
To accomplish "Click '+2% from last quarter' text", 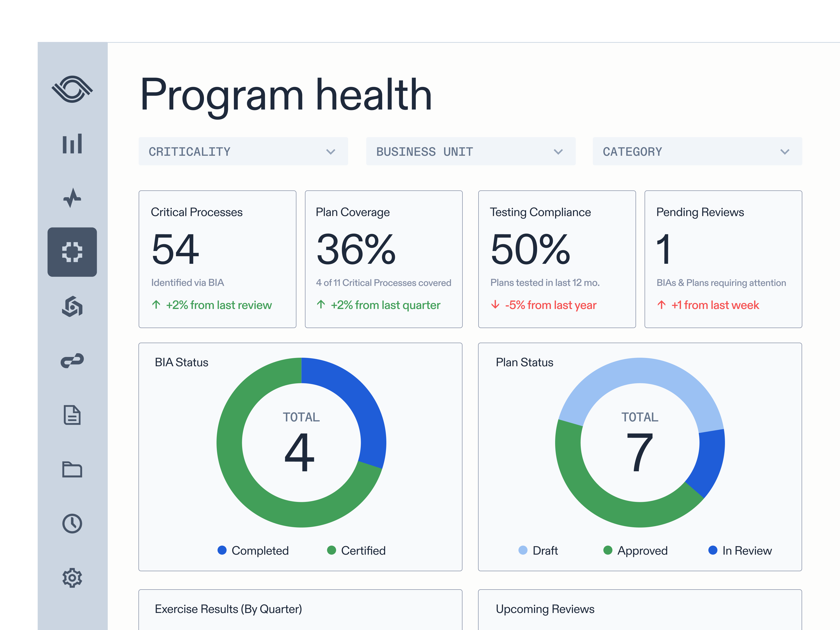I will tap(385, 305).
